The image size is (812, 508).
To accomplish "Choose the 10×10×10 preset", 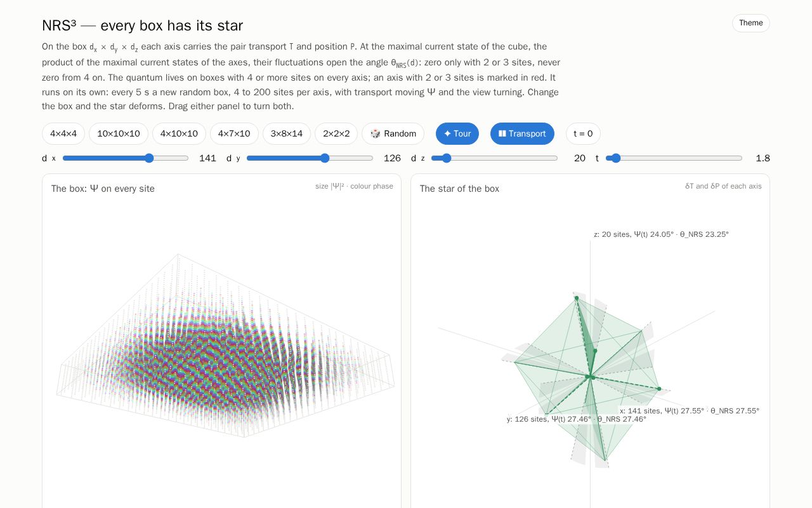I will coord(119,133).
